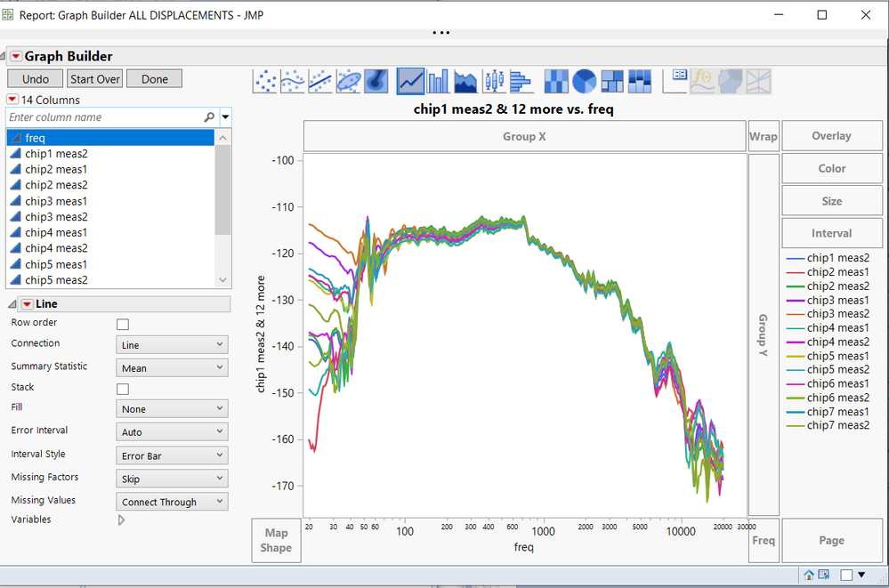Expand the Variables disclosure triangle
The height and width of the screenshot is (588, 889).
click(122, 520)
